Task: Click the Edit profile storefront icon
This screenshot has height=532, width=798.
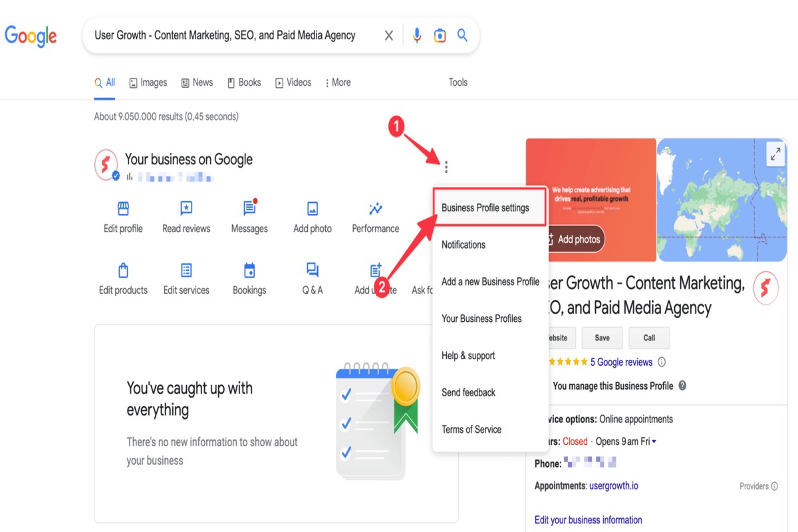Action: [123, 209]
